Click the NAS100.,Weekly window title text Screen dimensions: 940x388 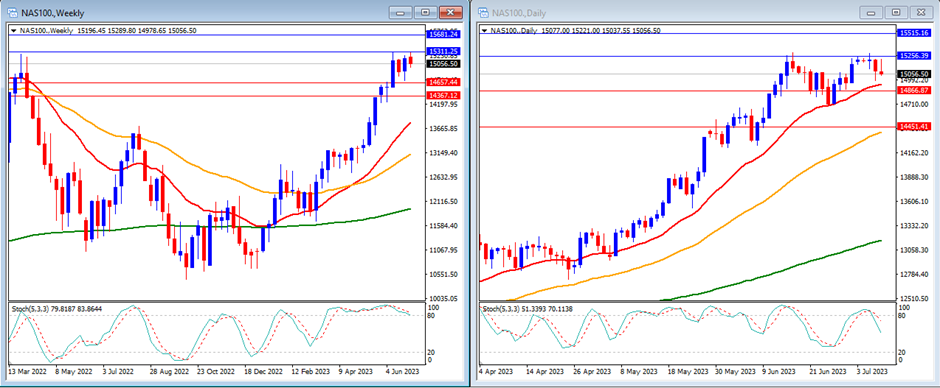(x=52, y=13)
